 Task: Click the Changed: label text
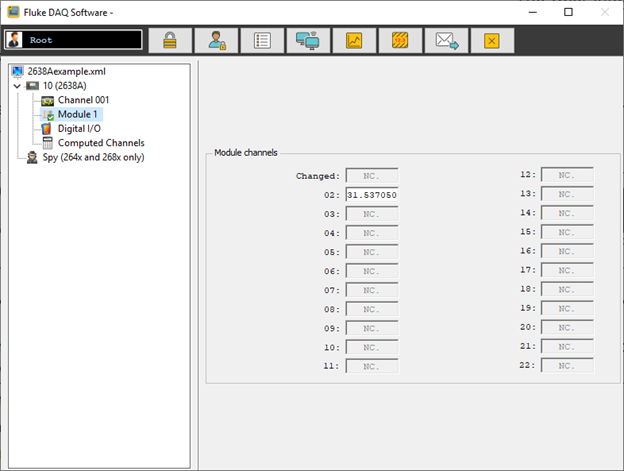click(x=318, y=176)
